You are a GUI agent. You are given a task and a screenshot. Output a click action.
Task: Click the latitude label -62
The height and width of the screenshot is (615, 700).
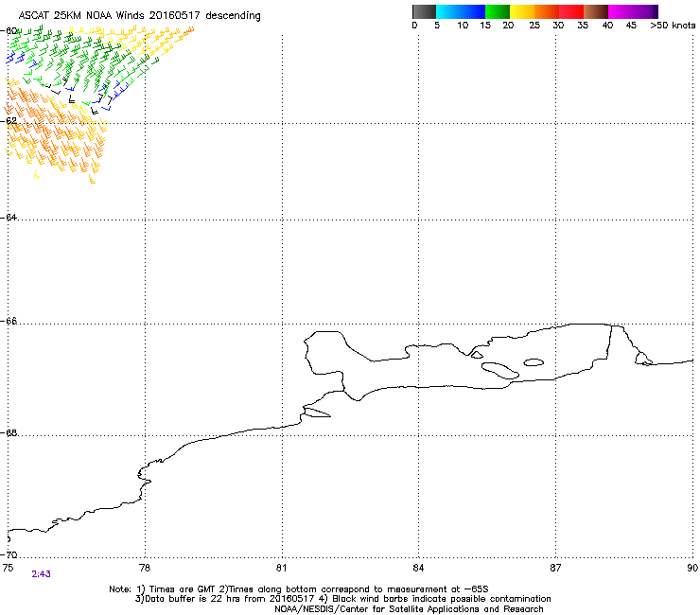click(9, 121)
